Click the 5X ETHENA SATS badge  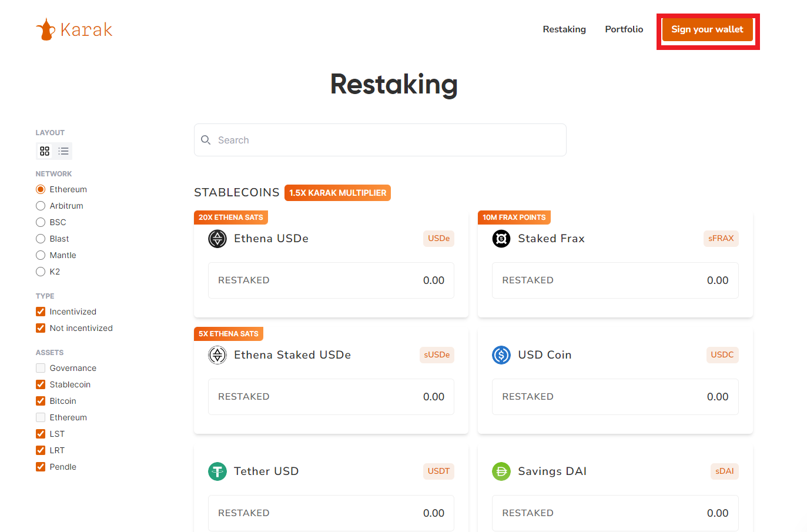(x=229, y=334)
